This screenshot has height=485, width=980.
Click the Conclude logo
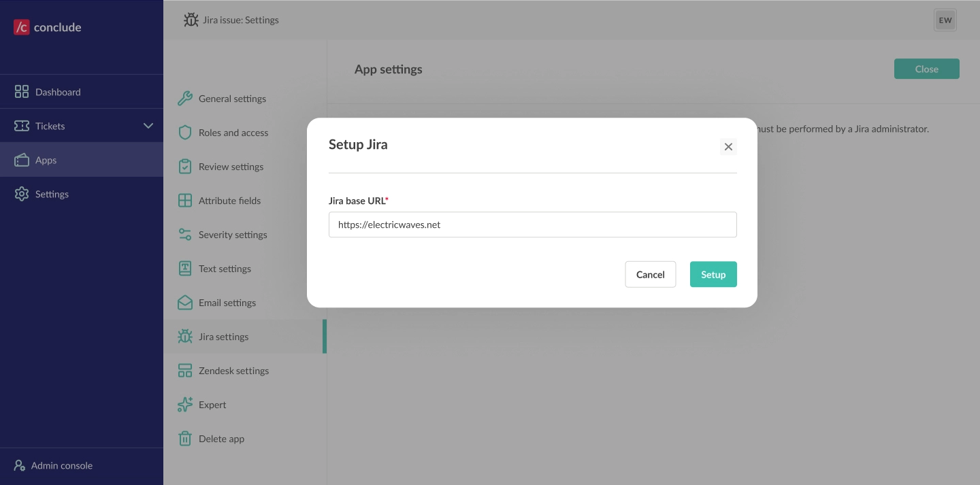pyautogui.click(x=46, y=27)
